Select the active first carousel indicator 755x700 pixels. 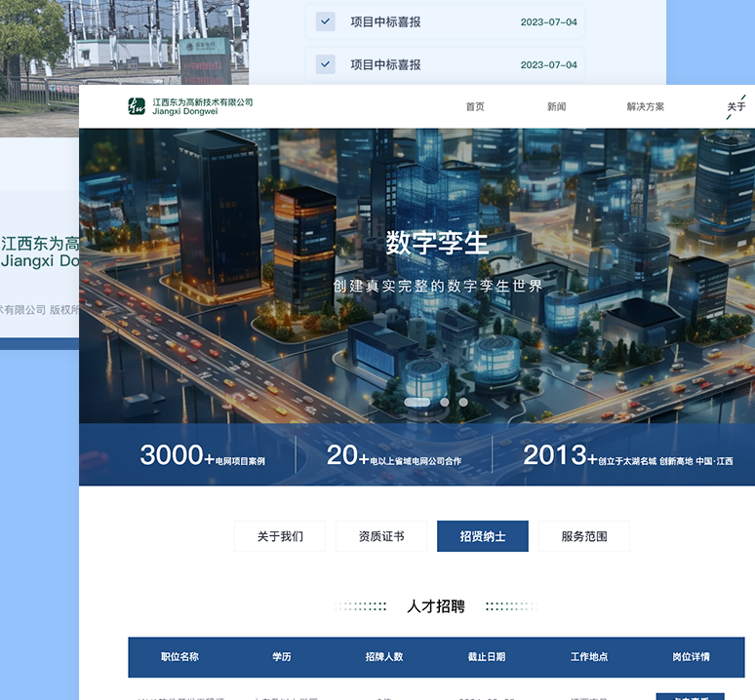click(417, 402)
